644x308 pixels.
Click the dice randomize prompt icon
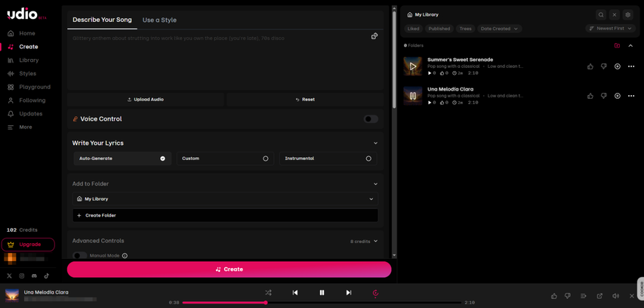point(374,36)
